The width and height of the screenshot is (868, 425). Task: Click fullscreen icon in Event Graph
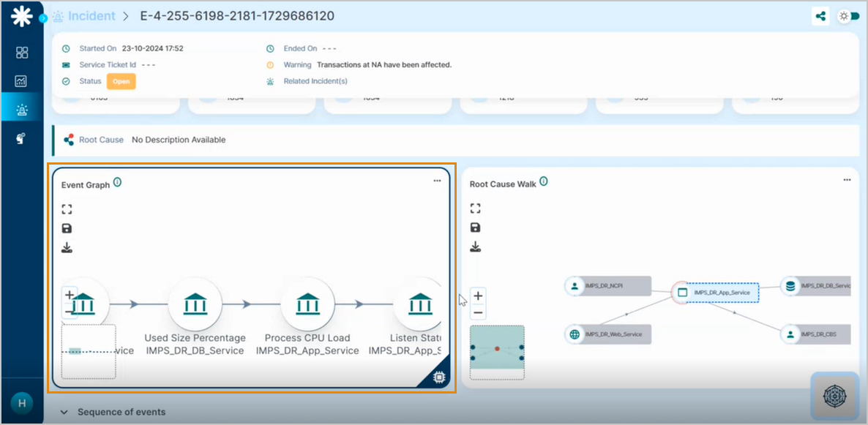pyautogui.click(x=67, y=209)
